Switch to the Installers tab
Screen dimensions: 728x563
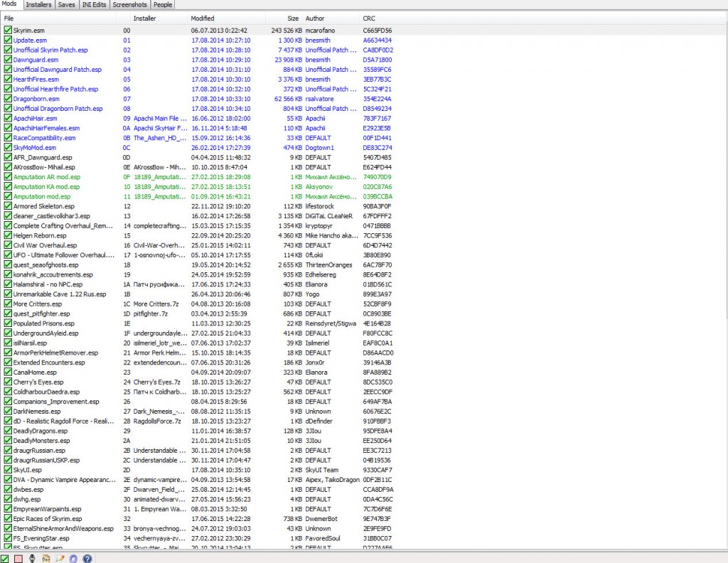[38, 5]
